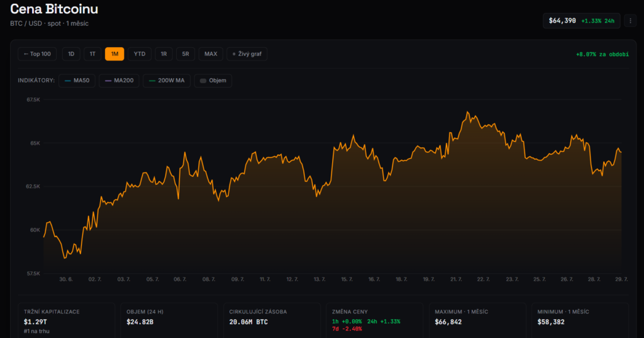This screenshot has width=644, height=338.
Task: Go back to Top 100 list
Action: pos(37,54)
